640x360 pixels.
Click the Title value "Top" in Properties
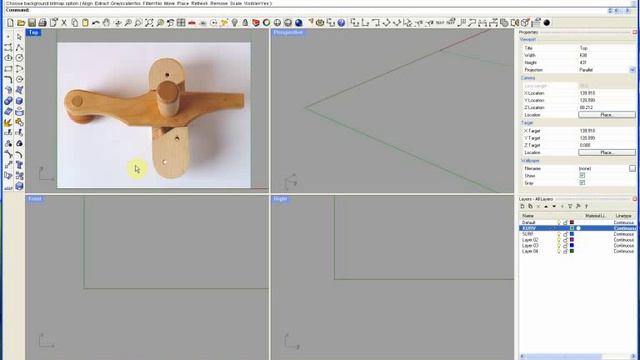(583, 48)
